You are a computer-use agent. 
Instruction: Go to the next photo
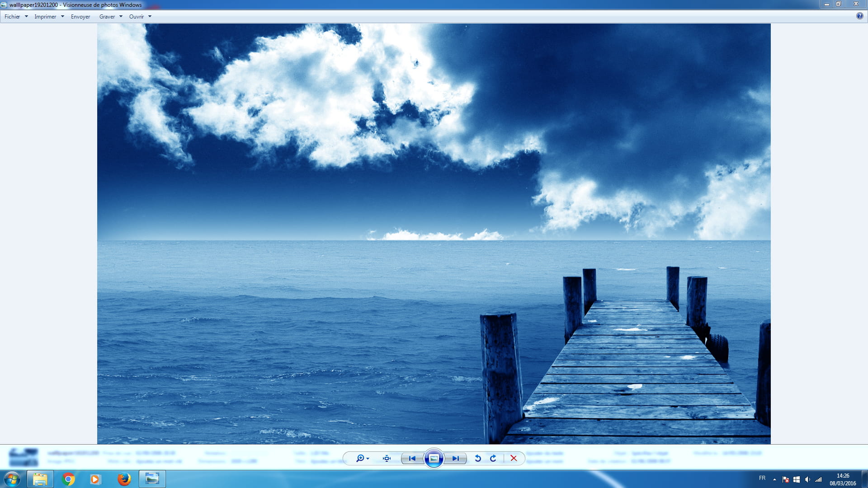click(455, 458)
